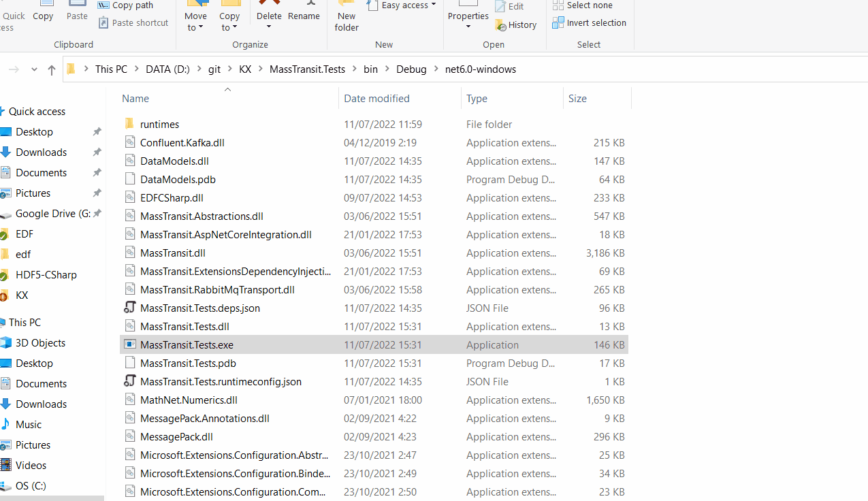Click the Copy path button

(x=126, y=5)
